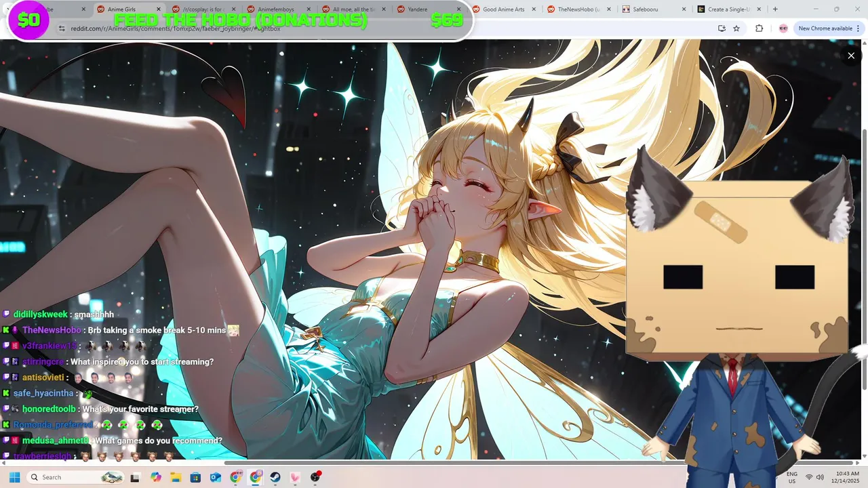Open the Task View icon in taskbar

(x=135, y=477)
